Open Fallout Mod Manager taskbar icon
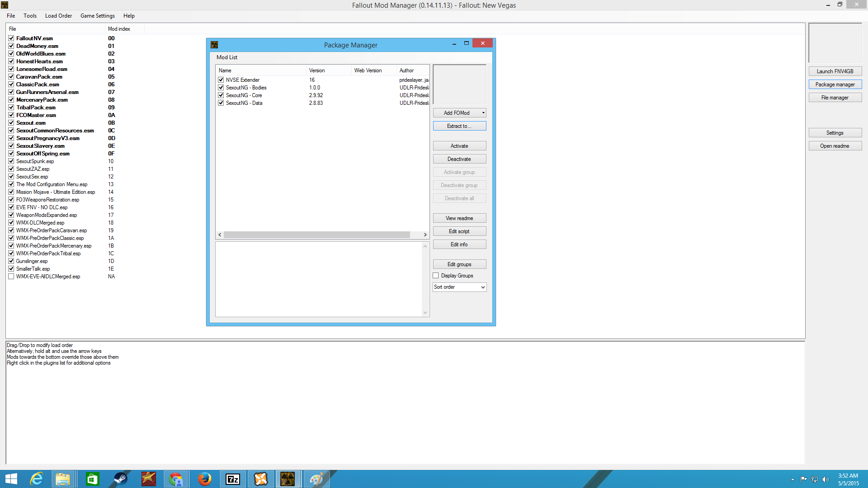 [x=288, y=479]
